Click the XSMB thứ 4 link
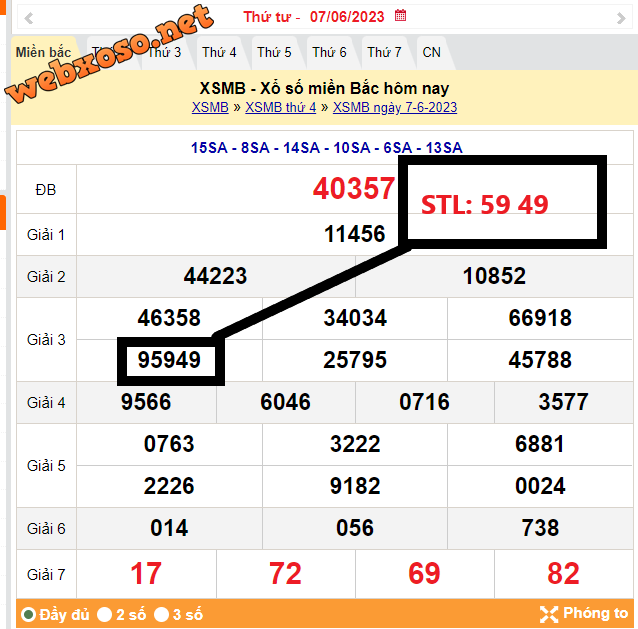Image resolution: width=638 pixels, height=629 pixels. click(x=281, y=107)
